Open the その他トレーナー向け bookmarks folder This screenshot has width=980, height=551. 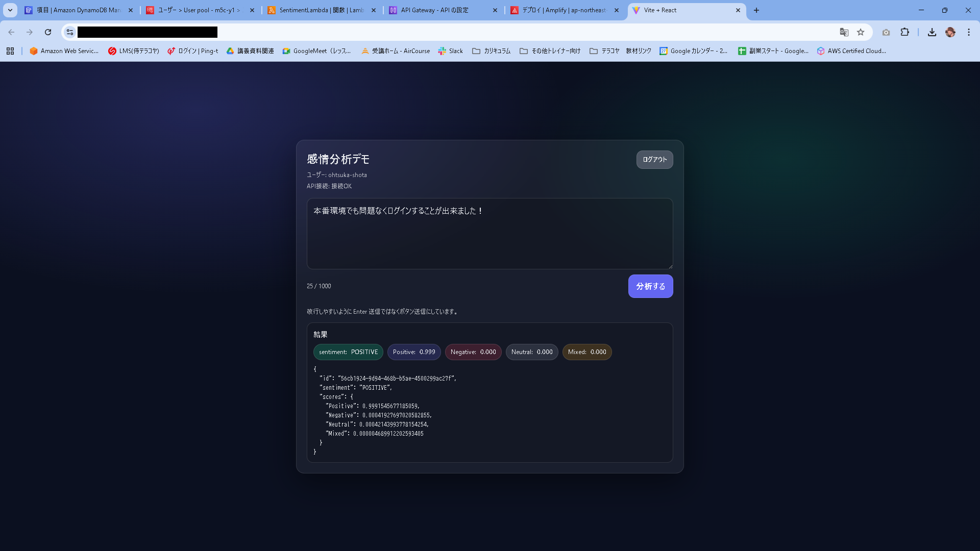coord(550,51)
